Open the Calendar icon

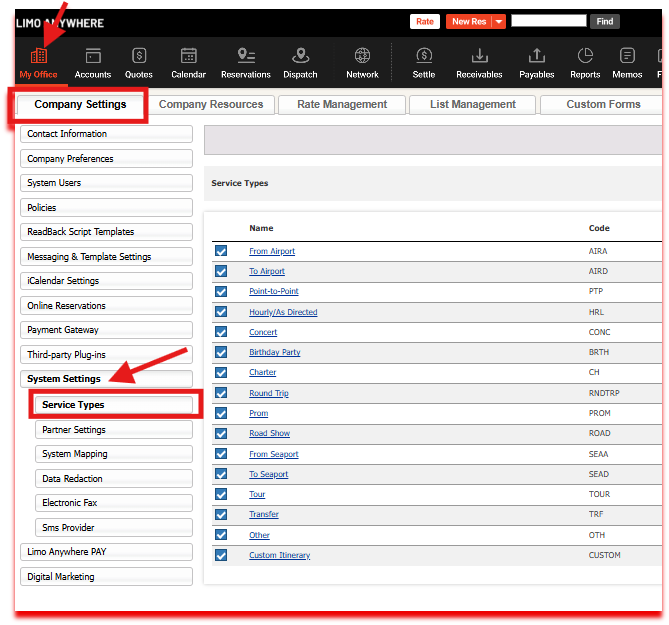pos(188,56)
